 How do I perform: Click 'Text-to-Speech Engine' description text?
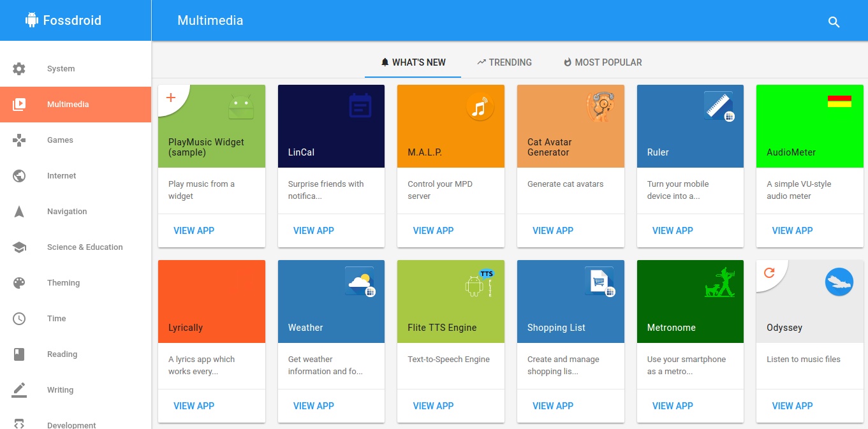click(449, 360)
